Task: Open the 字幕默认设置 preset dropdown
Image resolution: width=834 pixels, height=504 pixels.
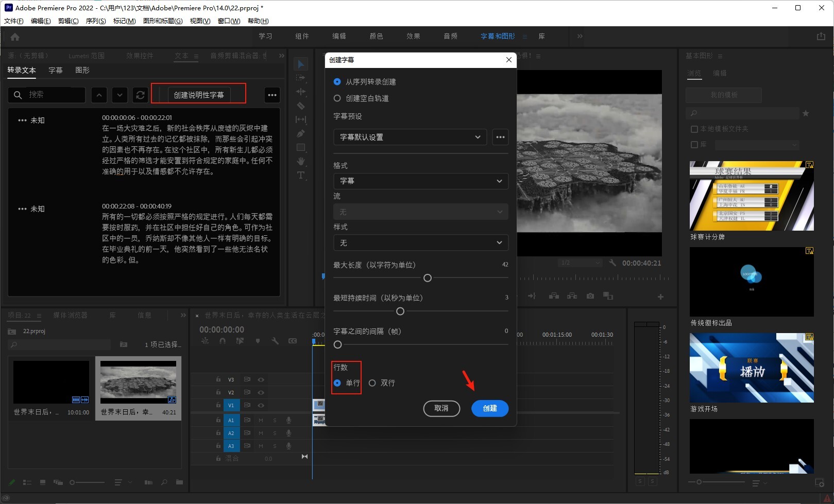Action: [x=410, y=137]
